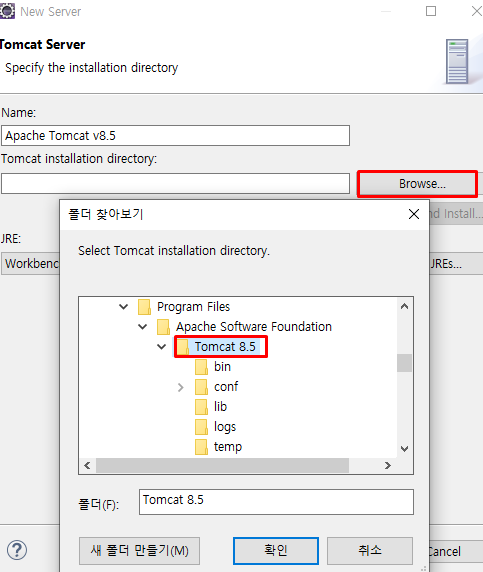Edit the Name field Apache Tomcat v8.5
Image resolution: width=483 pixels, height=572 pixels.
[x=175, y=136]
